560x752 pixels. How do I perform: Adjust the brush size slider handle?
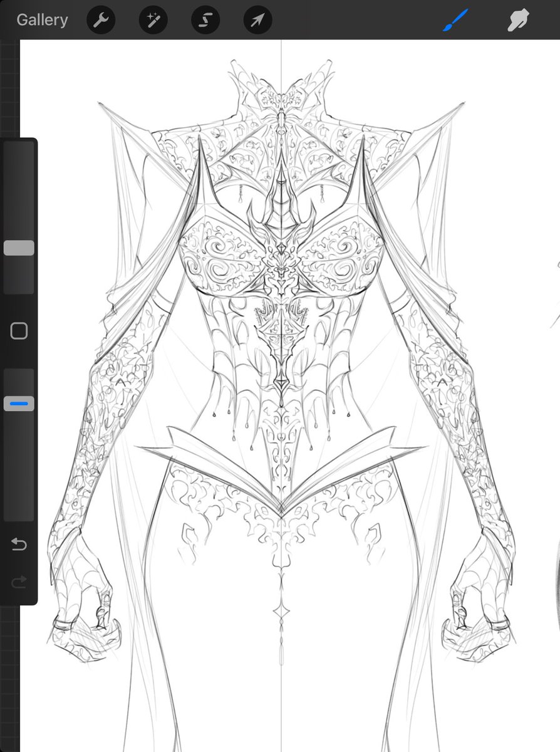(x=19, y=248)
